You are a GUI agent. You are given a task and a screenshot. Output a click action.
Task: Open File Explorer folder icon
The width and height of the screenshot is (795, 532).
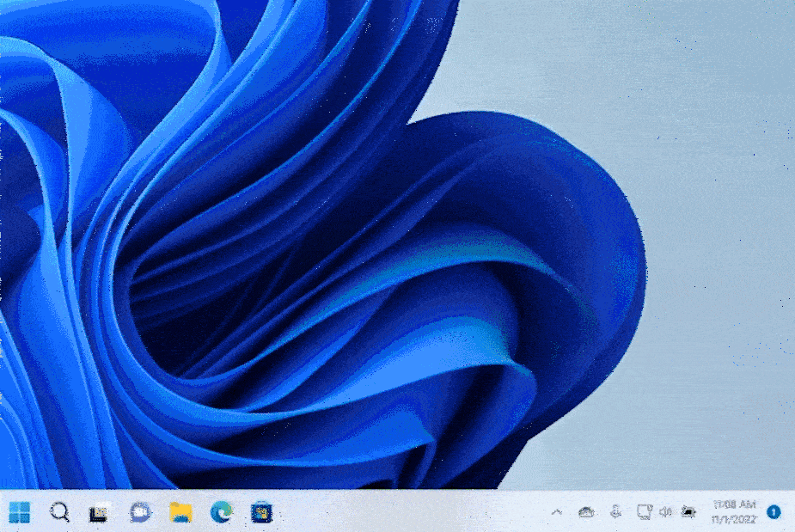(x=180, y=512)
